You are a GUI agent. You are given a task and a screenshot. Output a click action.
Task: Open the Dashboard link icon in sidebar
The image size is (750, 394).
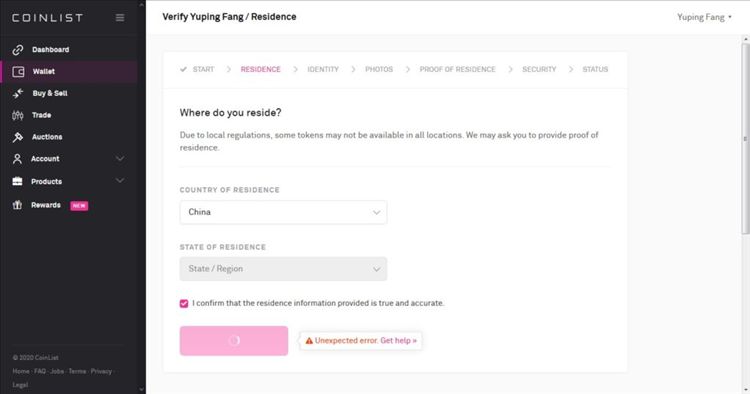pyautogui.click(x=18, y=50)
